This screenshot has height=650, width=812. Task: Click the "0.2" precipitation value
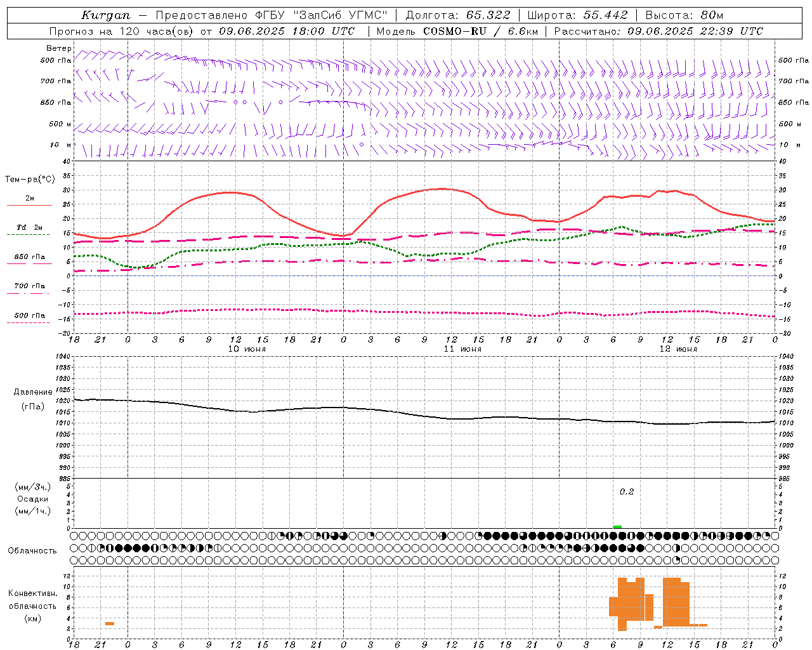(627, 492)
